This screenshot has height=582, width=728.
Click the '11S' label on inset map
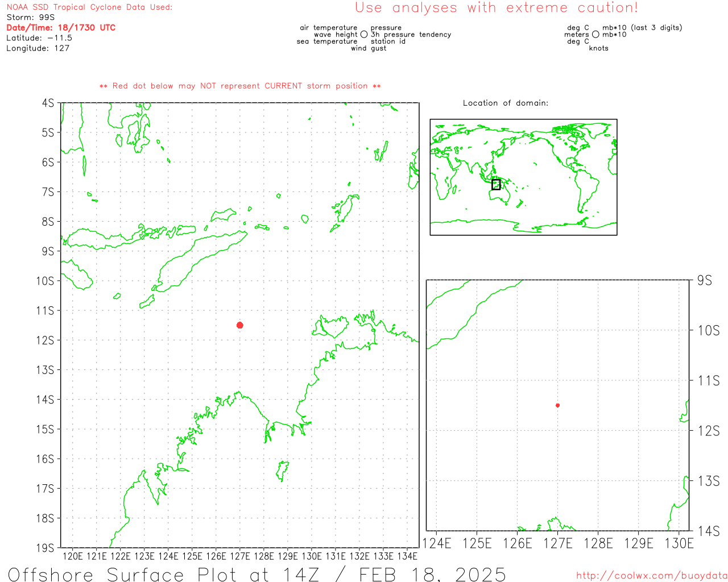pyautogui.click(x=708, y=380)
